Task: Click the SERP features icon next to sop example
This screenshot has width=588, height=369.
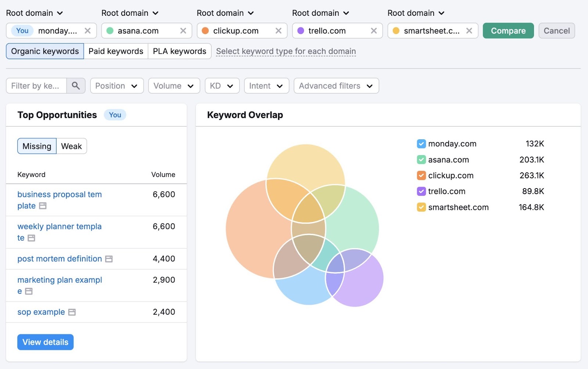Action: tap(72, 312)
